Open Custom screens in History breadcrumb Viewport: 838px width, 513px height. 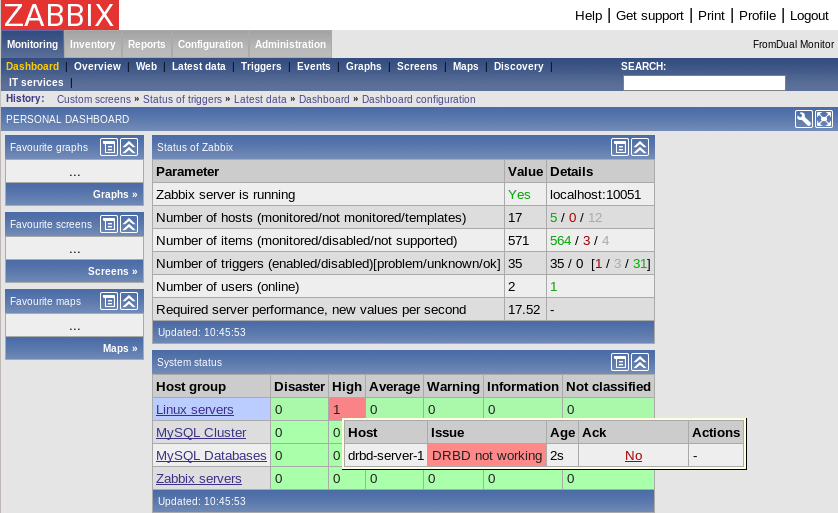(94, 99)
